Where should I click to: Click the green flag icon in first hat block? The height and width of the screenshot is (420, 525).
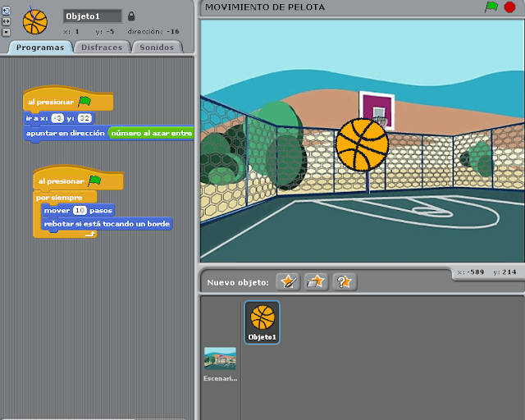click(84, 102)
